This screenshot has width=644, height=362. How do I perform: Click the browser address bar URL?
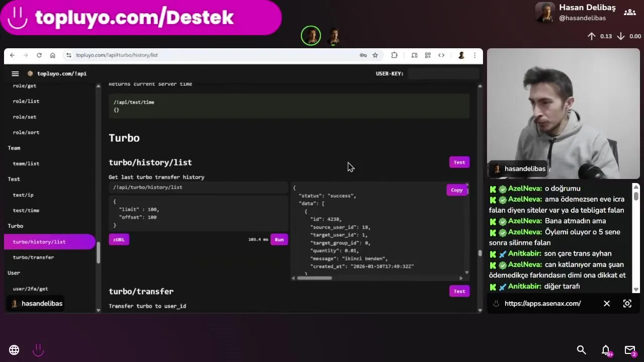(117, 55)
